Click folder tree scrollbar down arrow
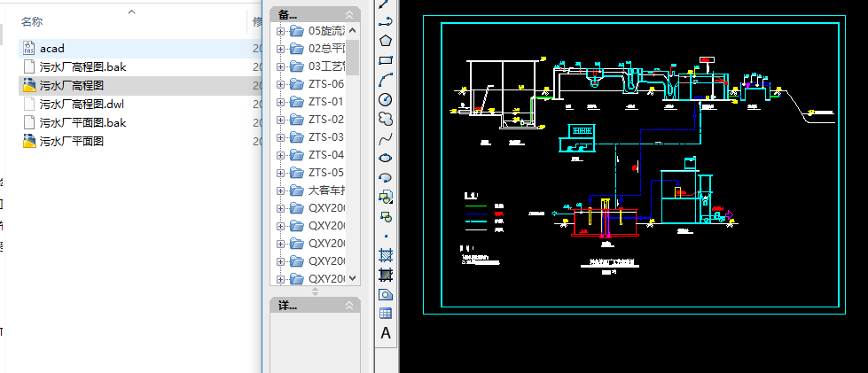The width and height of the screenshot is (868, 373). (353, 278)
